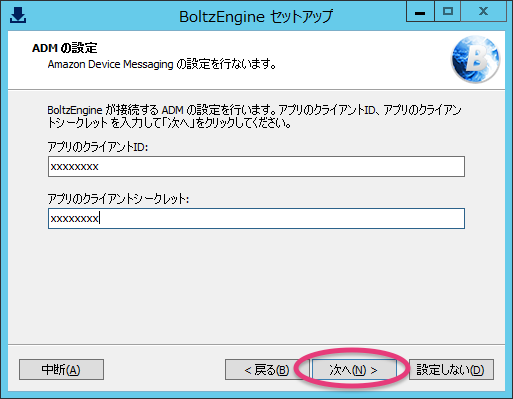This screenshot has width=513, height=399.
Task: Click the 中断(A) button
Action: click(61, 369)
